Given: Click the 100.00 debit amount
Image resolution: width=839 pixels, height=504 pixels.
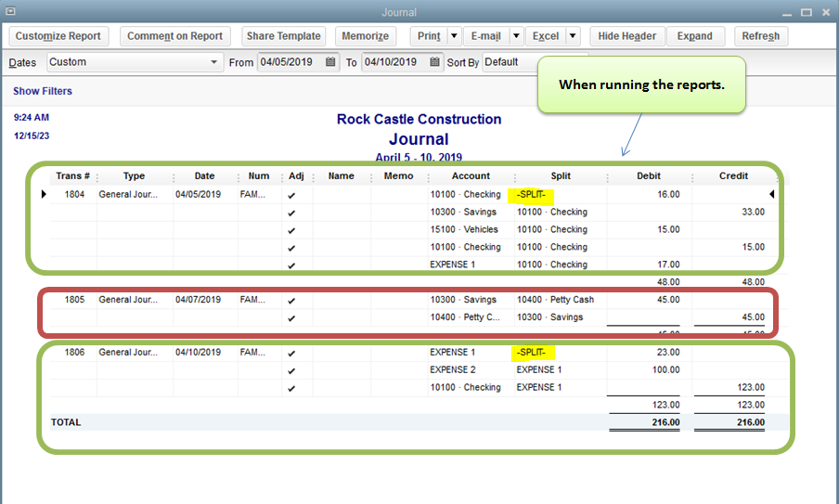Looking at the screenshot, I should [665, 369].
